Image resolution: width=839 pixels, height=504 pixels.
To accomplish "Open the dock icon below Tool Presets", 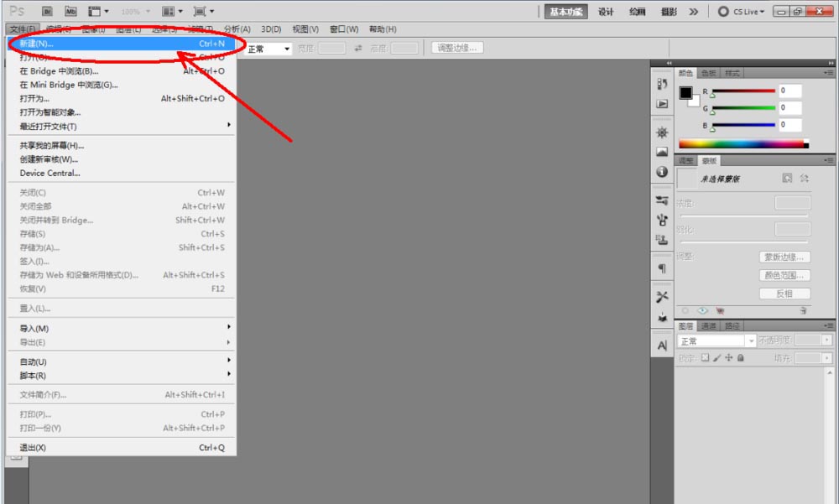I will 662,317.
